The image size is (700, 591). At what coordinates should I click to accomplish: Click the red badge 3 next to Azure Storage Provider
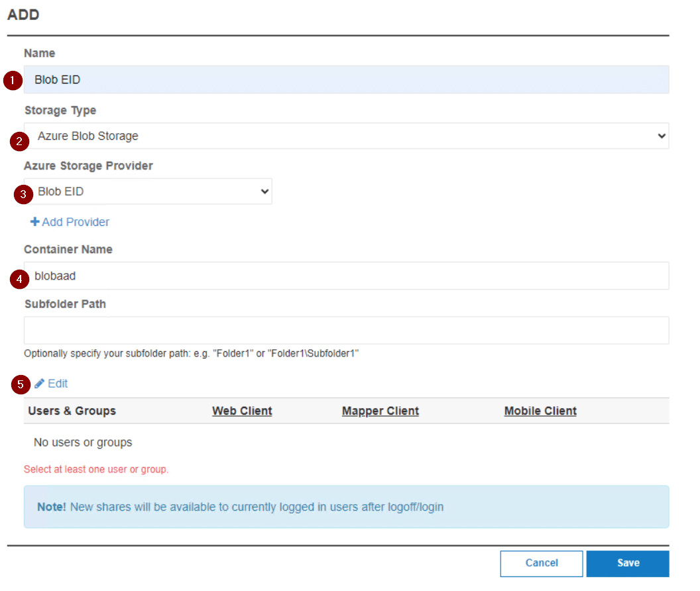point(23,194)
